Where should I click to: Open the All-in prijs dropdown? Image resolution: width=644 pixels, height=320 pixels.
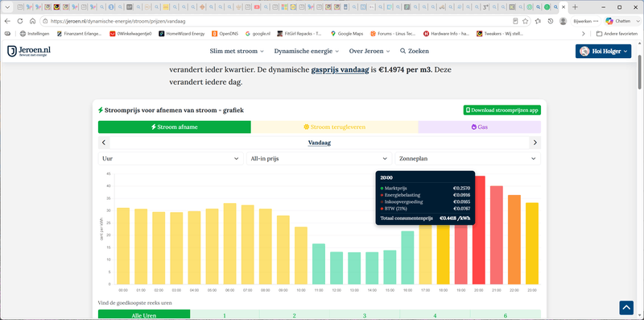(319, 158)
